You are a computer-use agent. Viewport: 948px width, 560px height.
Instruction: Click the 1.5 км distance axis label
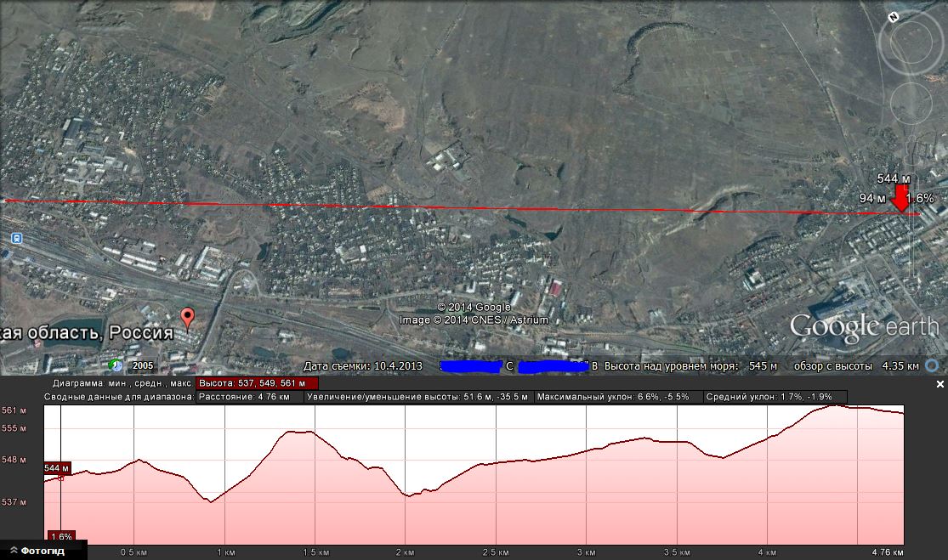click(315, 552)
